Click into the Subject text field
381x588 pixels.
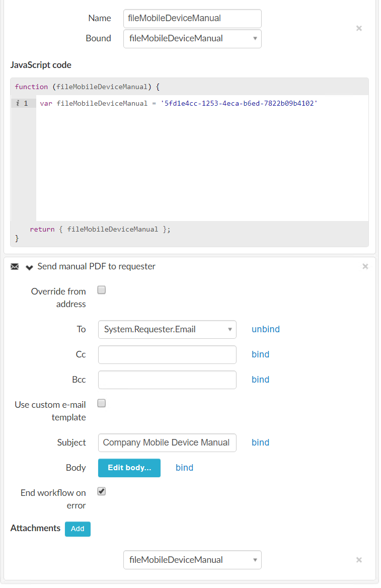tap(167, 443)
